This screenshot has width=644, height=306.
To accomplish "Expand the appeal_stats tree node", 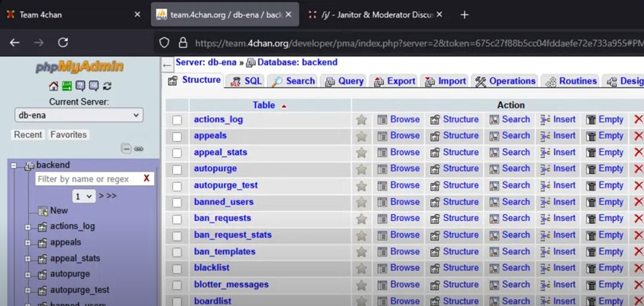I will (27, 259).
